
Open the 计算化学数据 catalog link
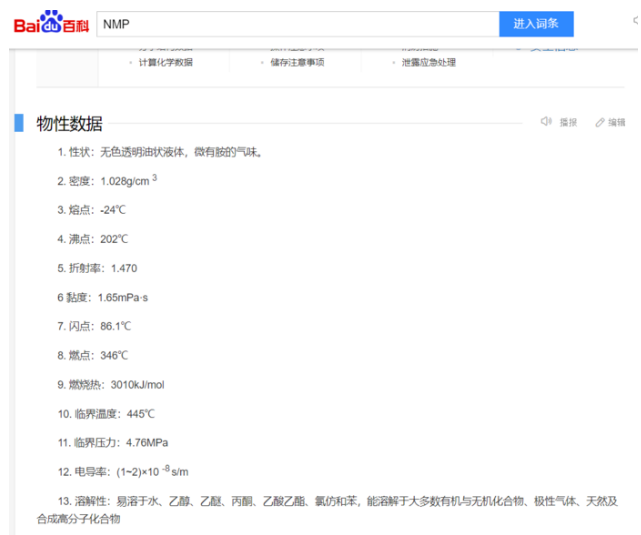pyautogui.click(x=166, y=63)
